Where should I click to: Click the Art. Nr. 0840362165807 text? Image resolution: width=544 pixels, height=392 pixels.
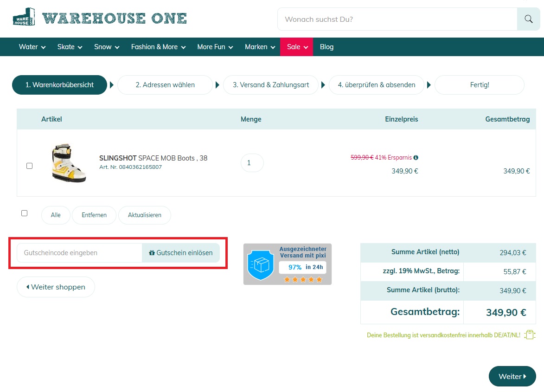pos(130,167)
